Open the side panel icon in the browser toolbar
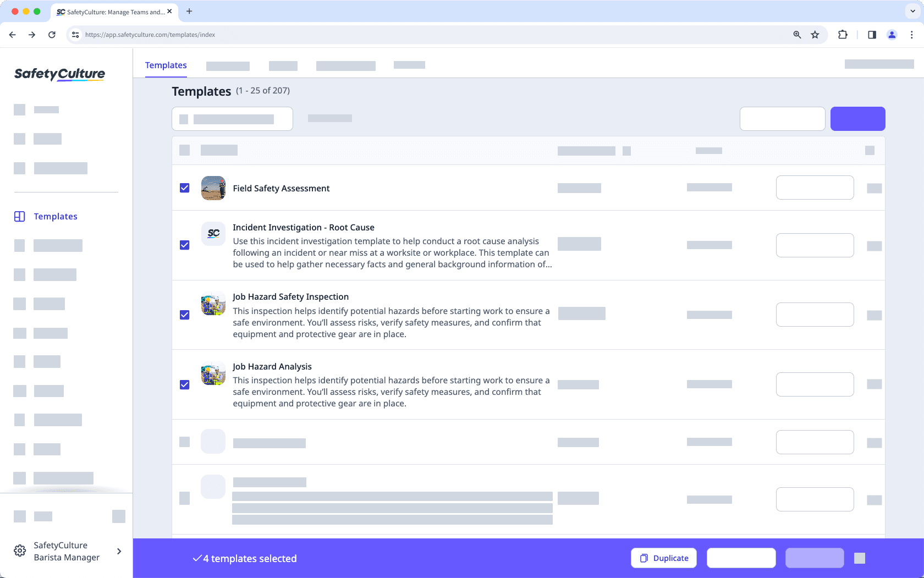 pyautogui.click(x=872, y=35)
